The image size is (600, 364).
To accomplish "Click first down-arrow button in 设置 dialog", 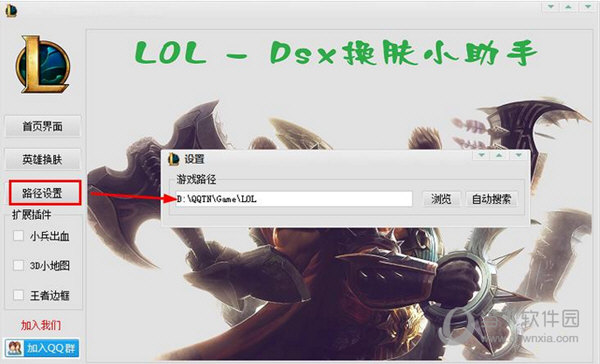I will [x=481, y=155].
